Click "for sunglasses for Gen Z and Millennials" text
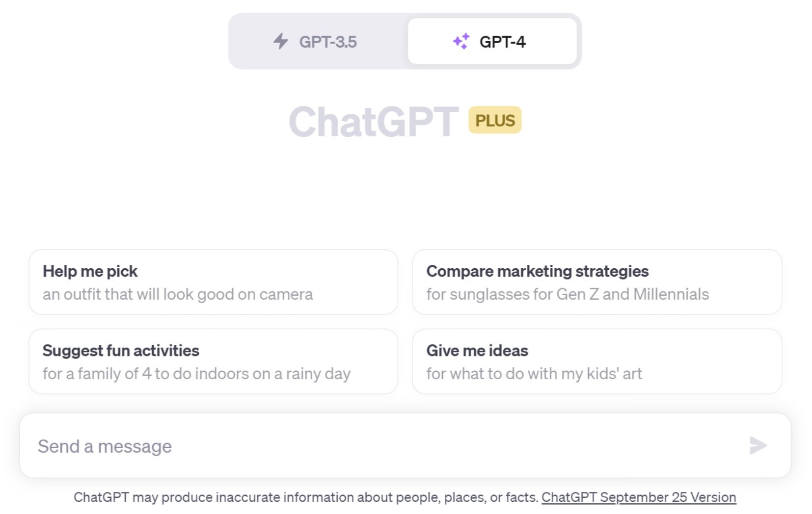 click(568, 294)
